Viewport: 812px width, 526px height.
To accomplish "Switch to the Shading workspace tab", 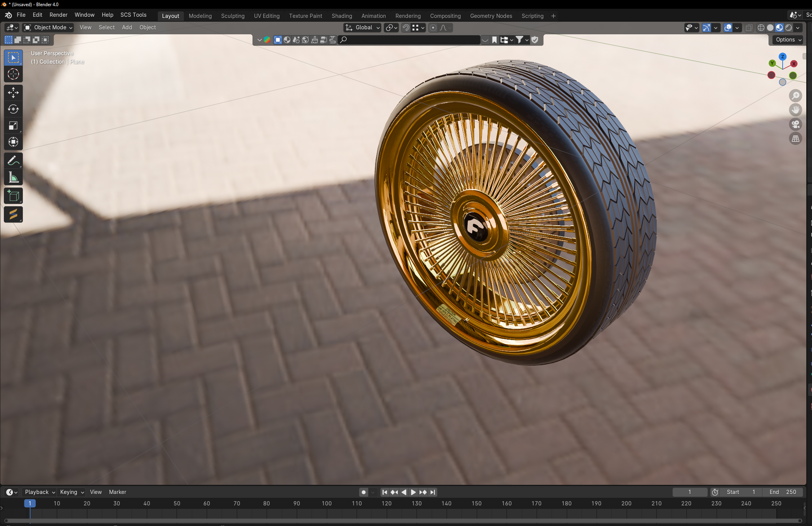I will pyautogui.click(x=341, y=16).
